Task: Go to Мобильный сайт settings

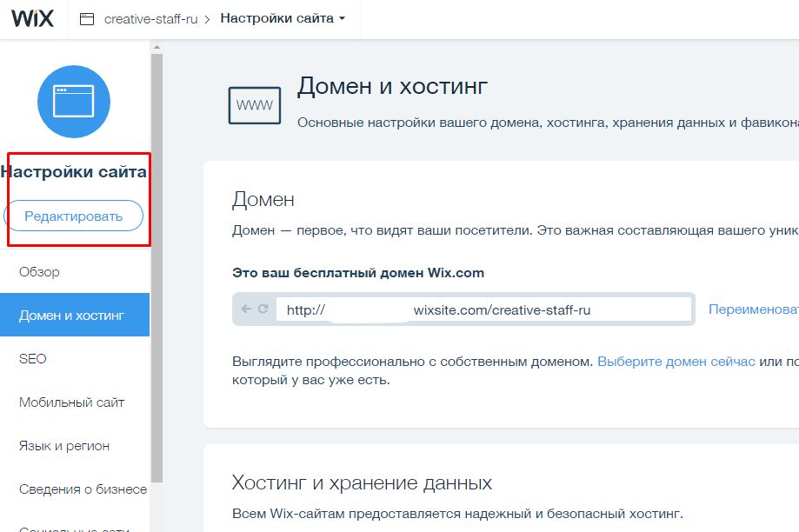Action: pos(72,402)
